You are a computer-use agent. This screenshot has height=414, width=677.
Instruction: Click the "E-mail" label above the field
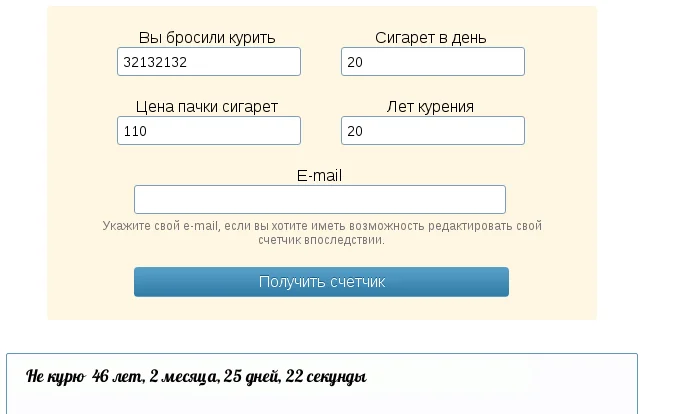[x=319, y=175]
